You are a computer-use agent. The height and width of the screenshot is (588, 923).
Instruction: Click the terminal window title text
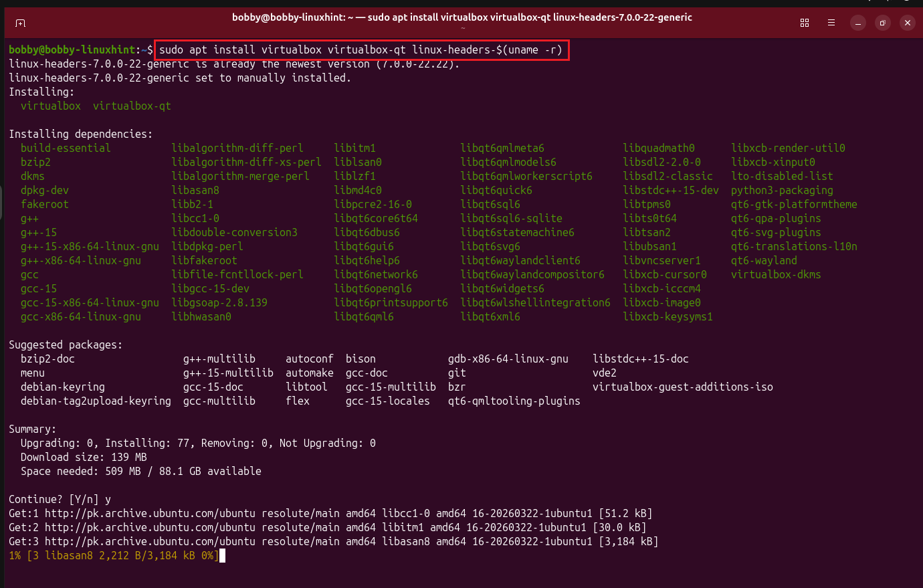pos(462,17)
